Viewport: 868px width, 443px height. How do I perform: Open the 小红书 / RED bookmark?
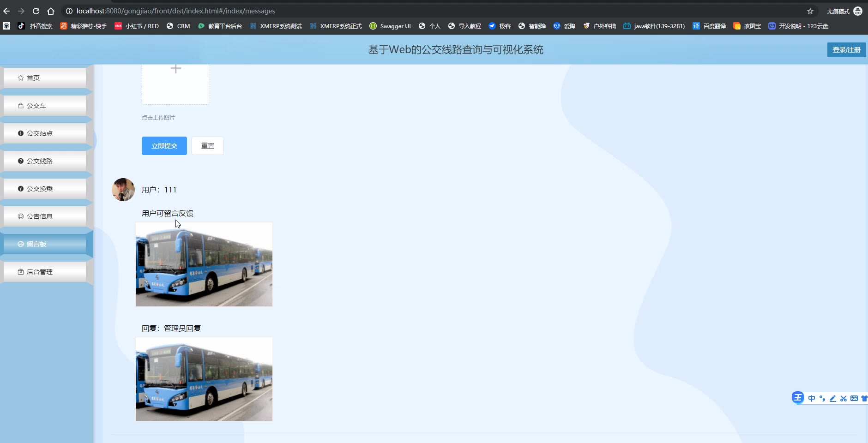[137, 26]
